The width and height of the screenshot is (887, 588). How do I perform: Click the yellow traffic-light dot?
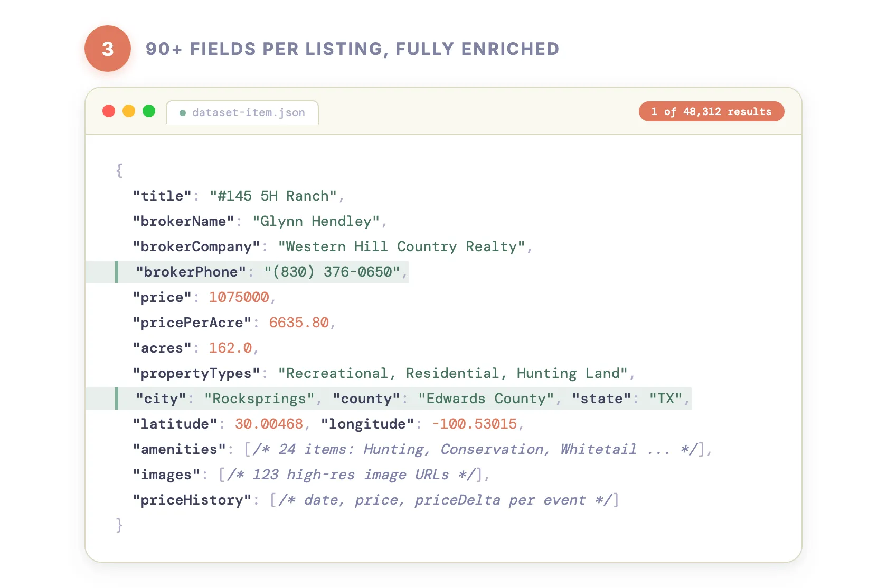[x=129, y=111]
